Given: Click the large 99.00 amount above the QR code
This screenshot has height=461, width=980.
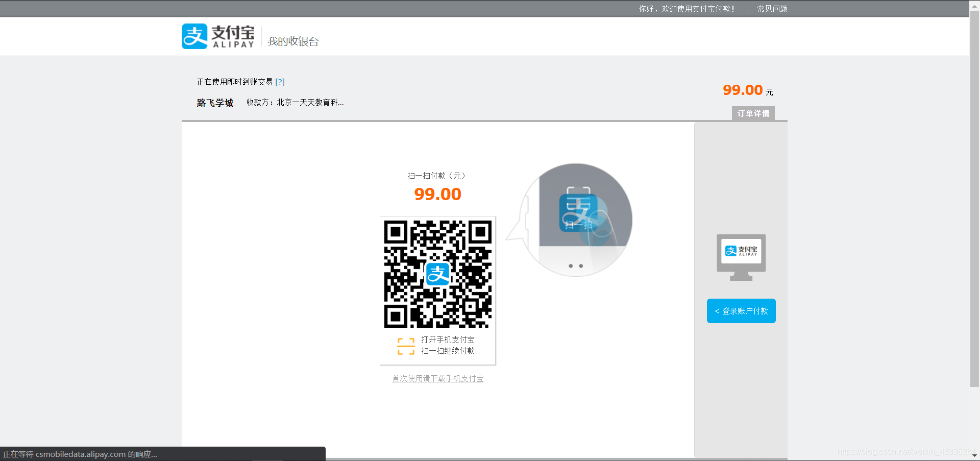Looking at the screenshot, I should [438, 194].
